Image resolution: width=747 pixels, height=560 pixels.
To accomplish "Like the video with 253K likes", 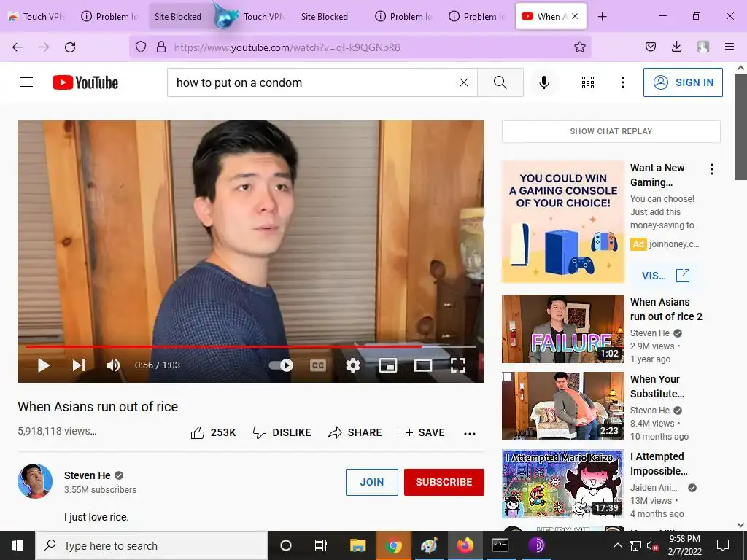I will click(x=213, y=432).
